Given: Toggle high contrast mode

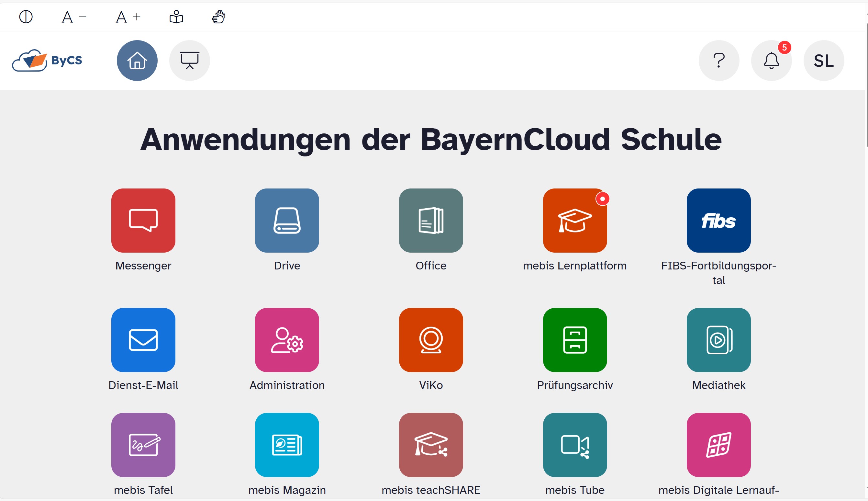Looking at the screenshot, I should tap(26, 17).
